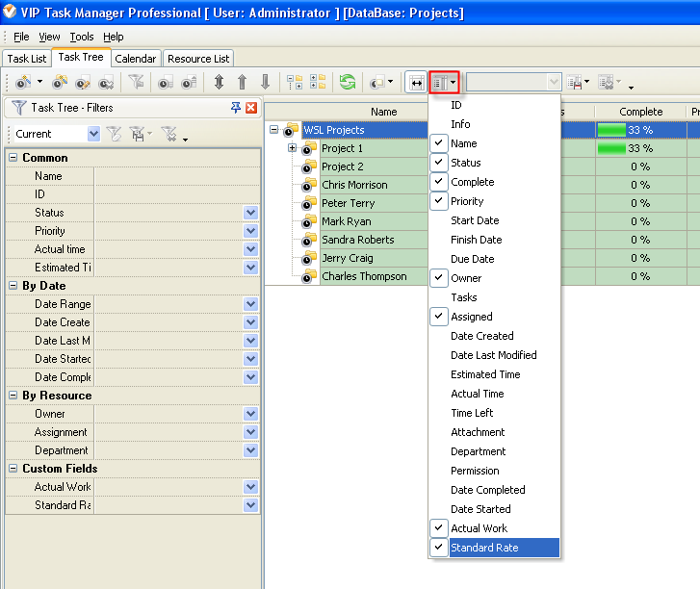Expand the Project 1 tree node
Viewport: 700px width, 589px height.
click(x=292, y=148)
